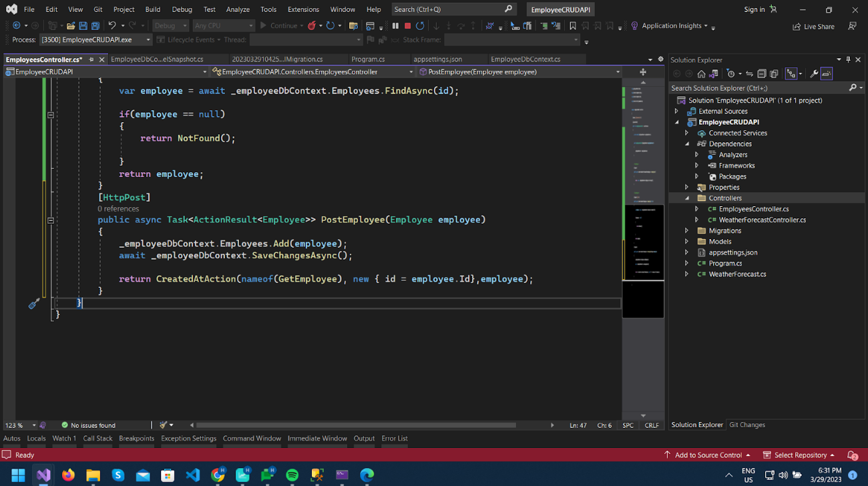
Task: Open the Debug configuration dropdown
Action: tap(171, 25)
